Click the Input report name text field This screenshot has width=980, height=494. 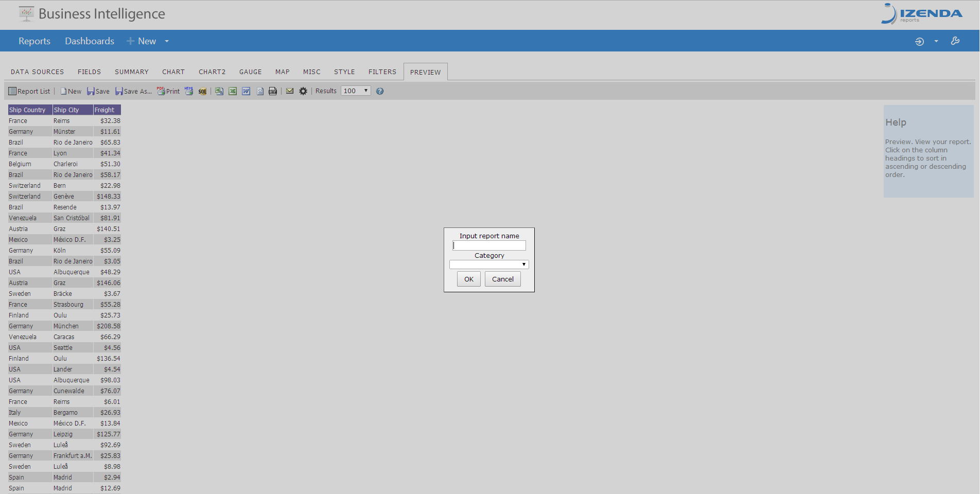pos(489,245)
